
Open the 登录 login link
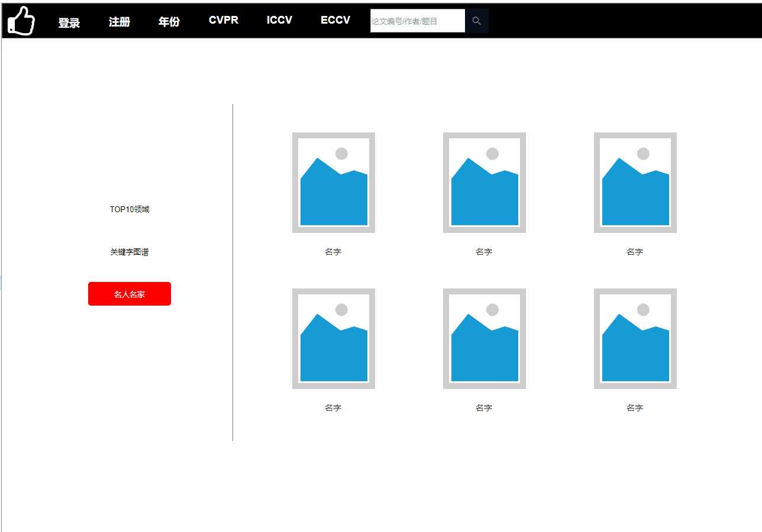[x=69, y=22]
